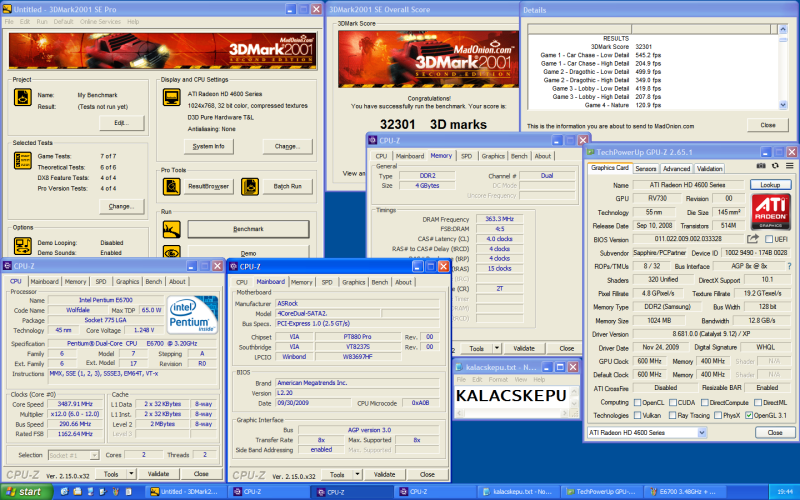Open the GPU-Z hamburger menu

point(789,165)
